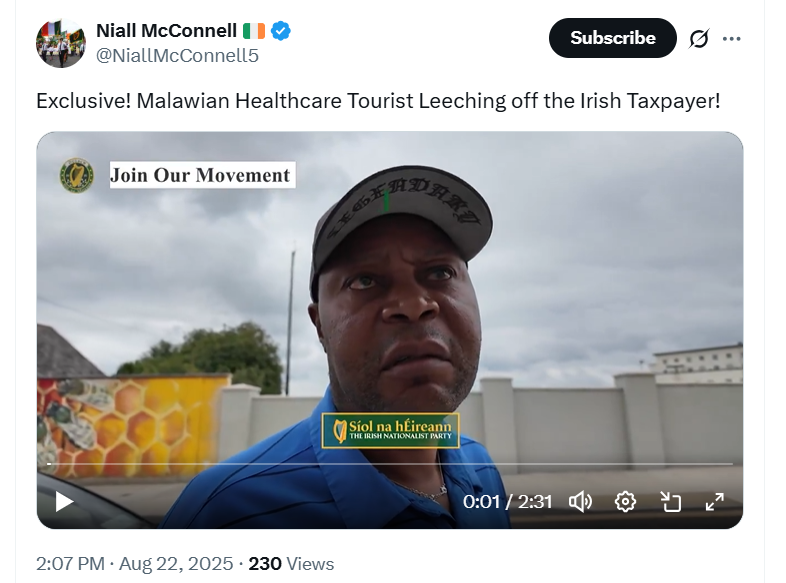Click the @NiallMcConnell5 handle
Screen dimensions: 786x583
tap(177, 56)
